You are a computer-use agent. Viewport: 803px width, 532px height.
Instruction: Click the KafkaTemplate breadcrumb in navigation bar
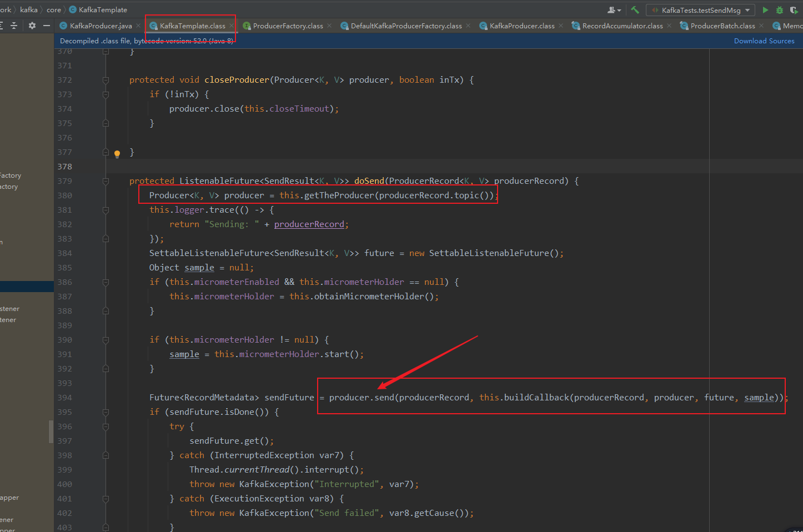[x=98, y=10]
